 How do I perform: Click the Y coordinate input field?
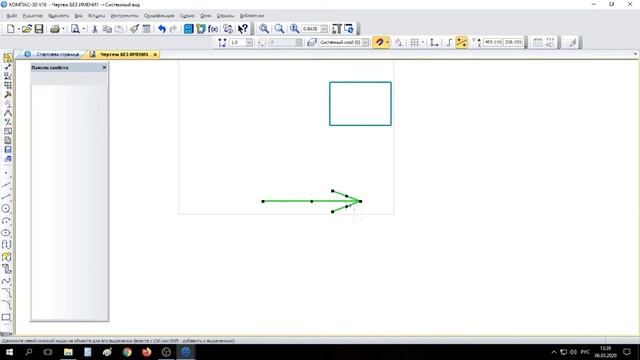[513, 42]
